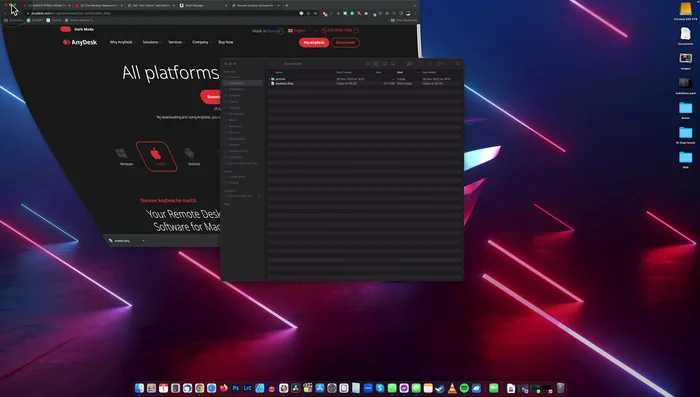Image resolution: width=700 pixels, height=397 pixels.
Task: Switch Finder to icon view
Action: point(368,64)
